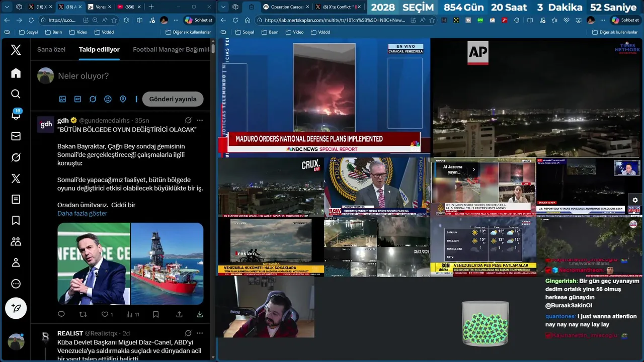Click the round compose post feather button
Viewport: 644px width, 362px height.
pos(16,308)
